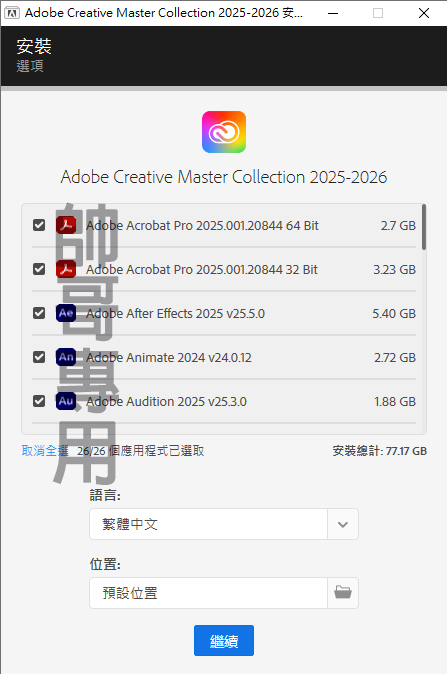Click the Animate An icon
This screenshot has height=674, width=447.
click(x=66, y=357)
